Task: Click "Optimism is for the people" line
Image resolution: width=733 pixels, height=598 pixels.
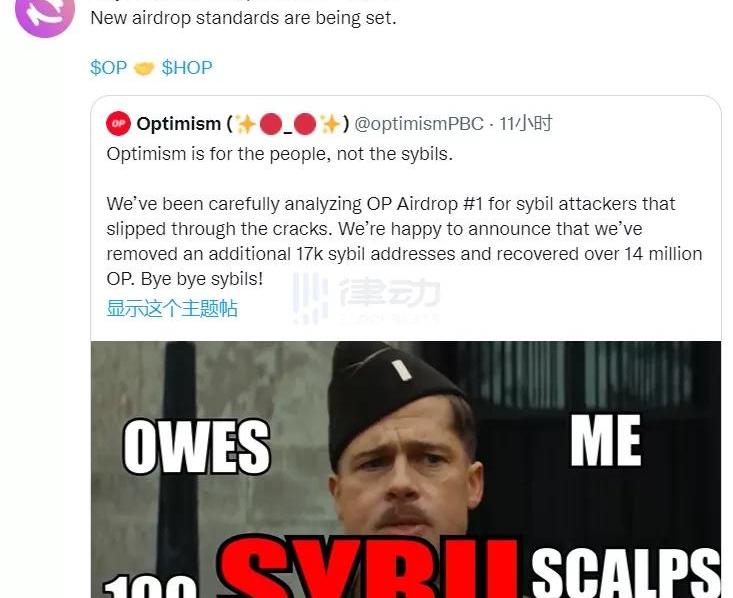Action: [x=280, y=154]
